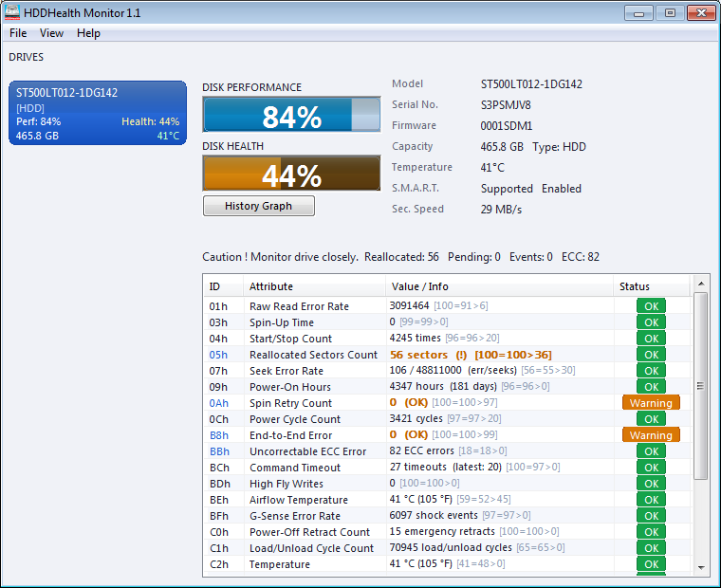Click OK status for Reallocated Sectors Count

651,355
